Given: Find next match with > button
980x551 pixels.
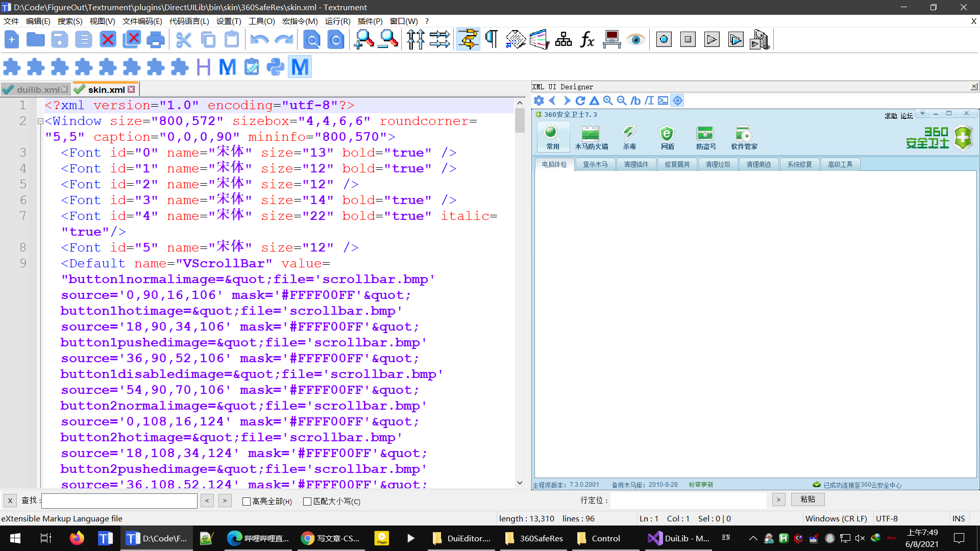Looking at the screenshot, I should coord(225,501).
